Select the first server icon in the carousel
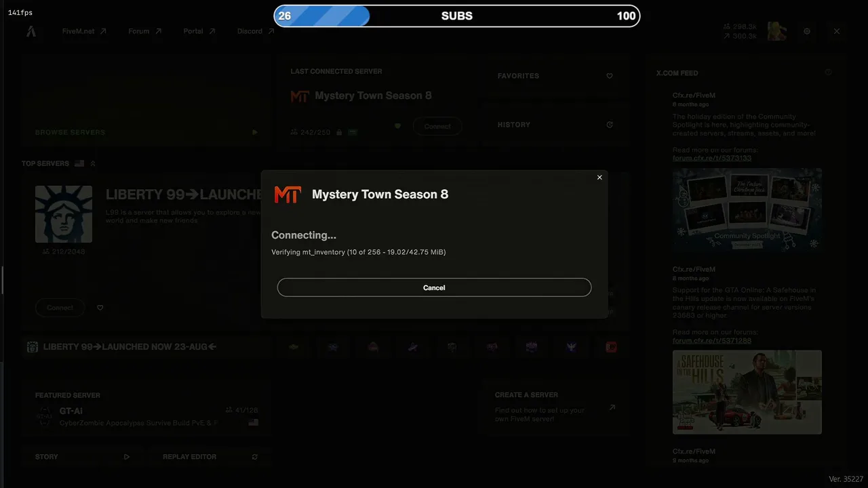The width and height of the screenshot is (868, 488). (294, 347)
